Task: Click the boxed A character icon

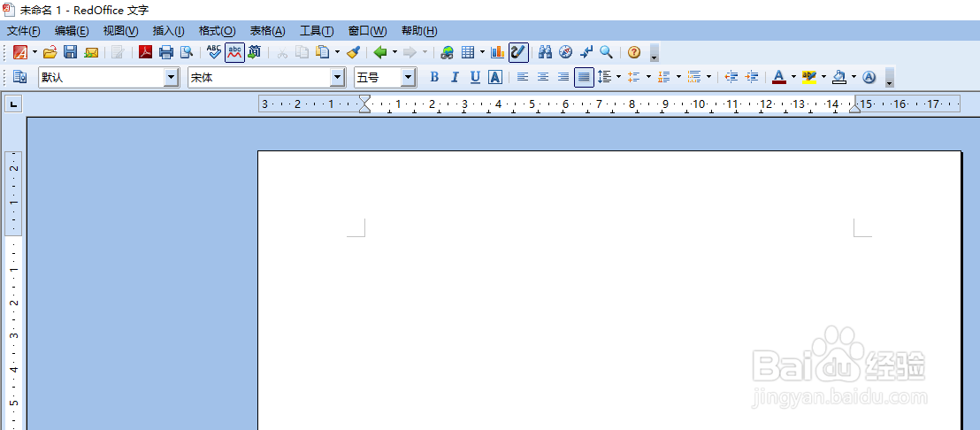Action: click(x=495, y=77)
